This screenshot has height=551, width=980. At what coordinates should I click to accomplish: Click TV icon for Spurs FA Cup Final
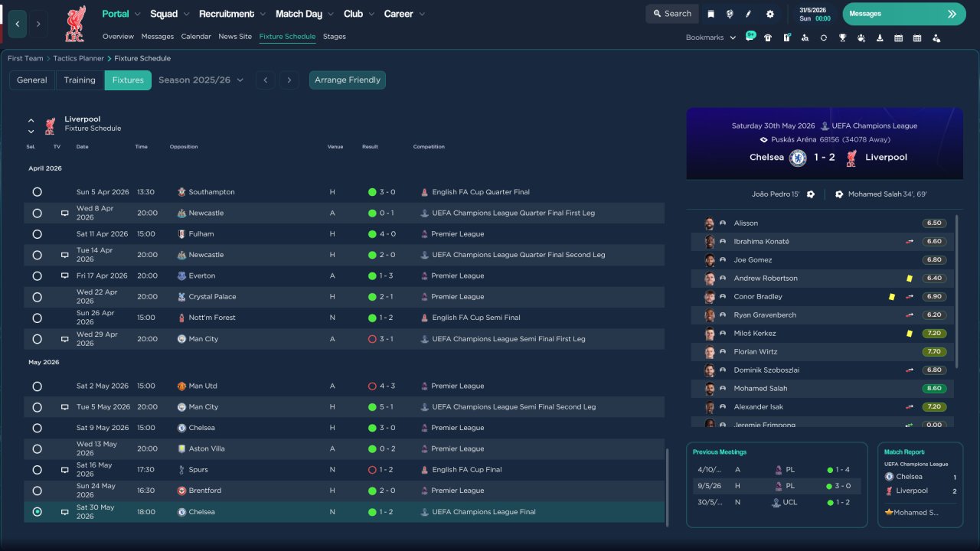coord(65,470)
